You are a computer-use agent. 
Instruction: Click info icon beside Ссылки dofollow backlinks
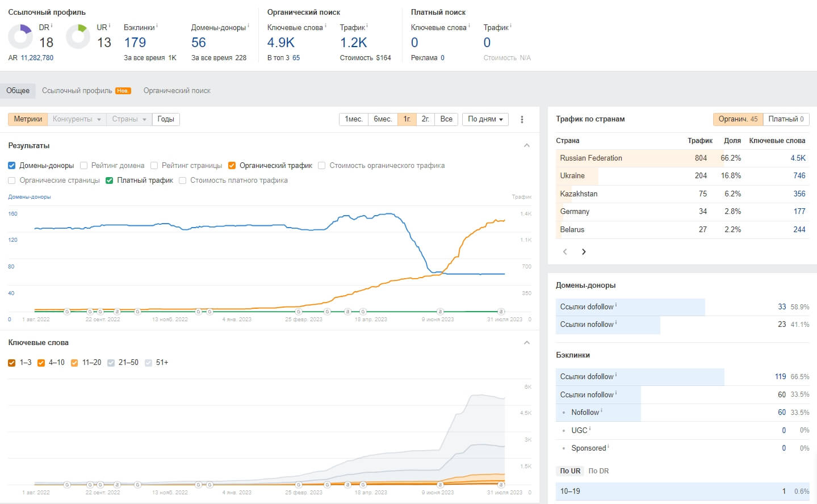616,375
